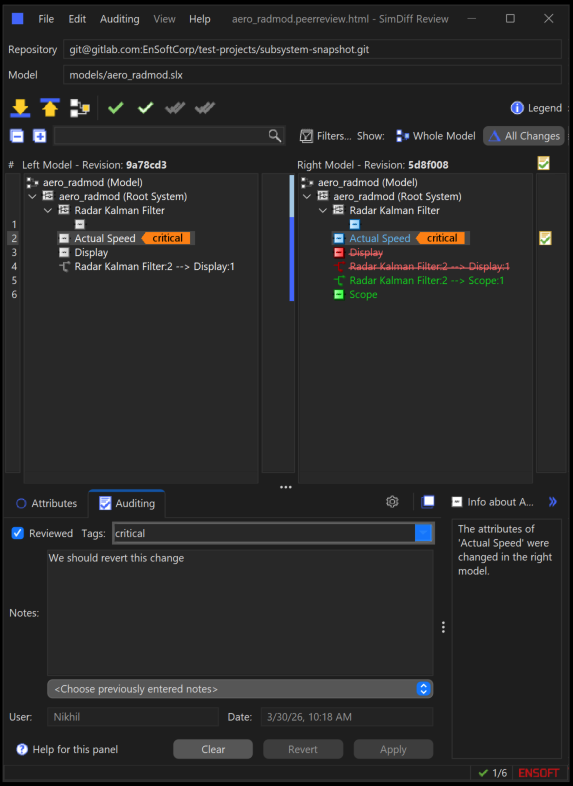573x786 pixels.
Task: Click the 1/6 review progress indicator
Action: 492,773
